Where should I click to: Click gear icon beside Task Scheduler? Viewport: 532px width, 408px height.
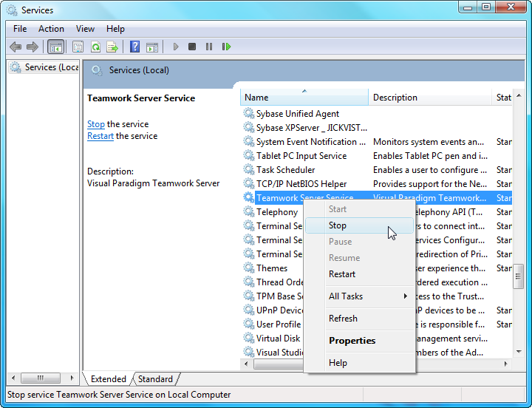click(x=249, y=169)
